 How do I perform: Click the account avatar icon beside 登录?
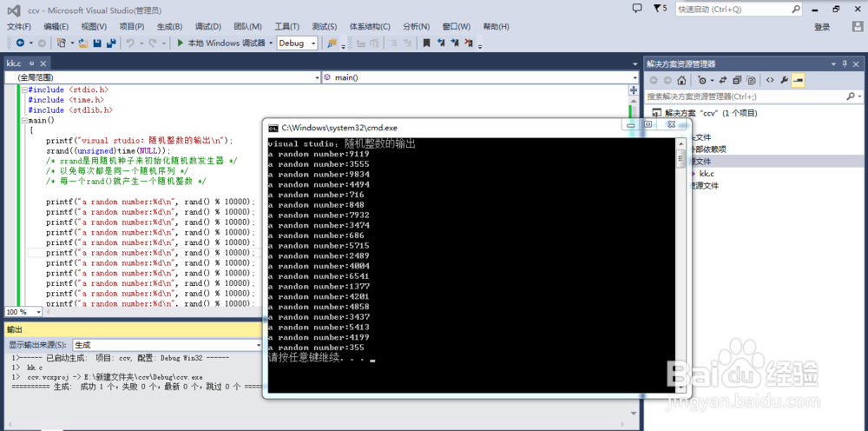point(858,27)
